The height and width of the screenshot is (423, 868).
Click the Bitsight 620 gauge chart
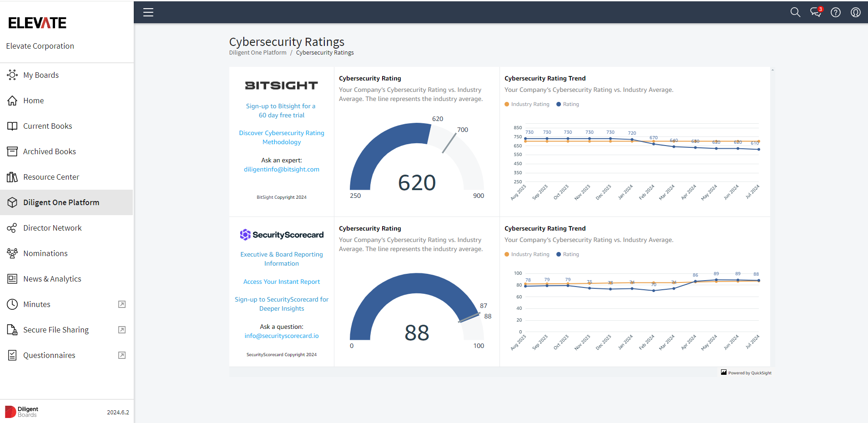coord(417,156)
